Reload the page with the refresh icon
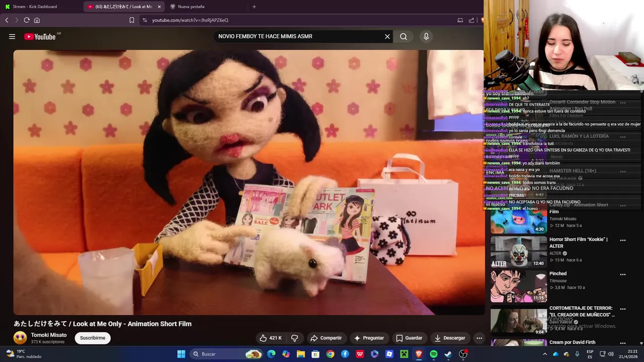Screen dimensions: 644x362 27,20
